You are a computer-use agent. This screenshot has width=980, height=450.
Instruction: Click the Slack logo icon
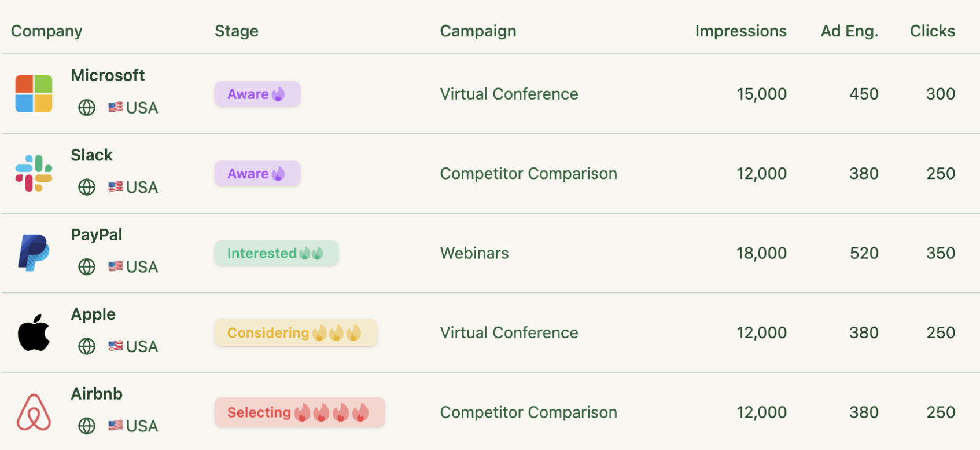(34, 173)
